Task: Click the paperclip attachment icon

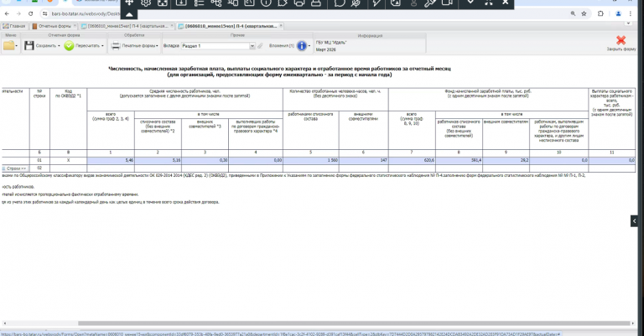Action: tap(260, 46)
